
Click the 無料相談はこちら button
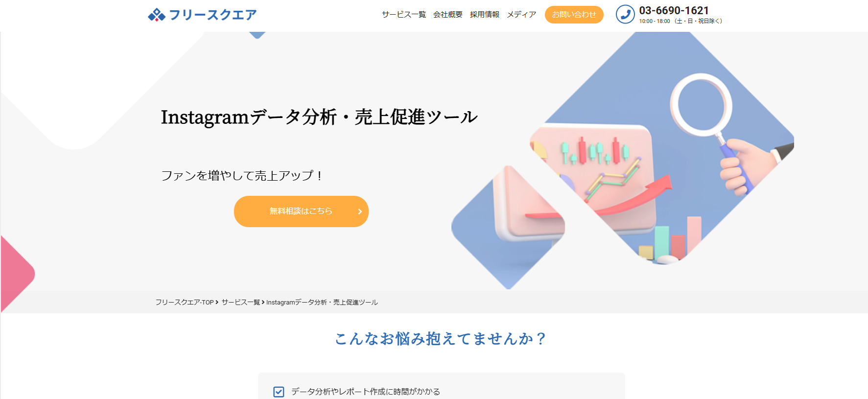pyautogui.click(x=301, y=211)
